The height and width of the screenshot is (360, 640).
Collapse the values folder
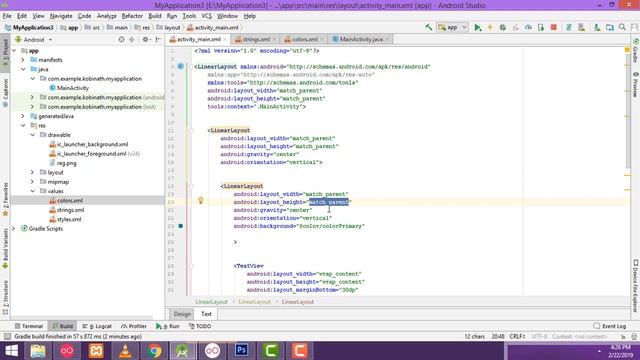(x=32, y=191)
